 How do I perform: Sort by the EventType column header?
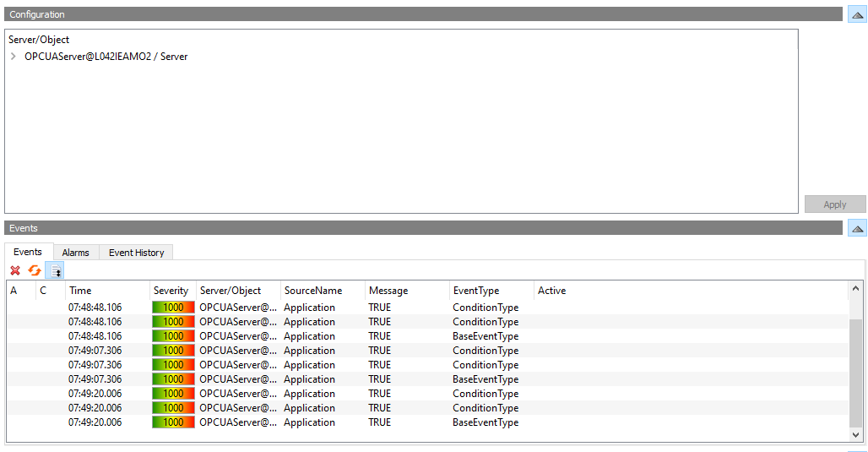491,291
